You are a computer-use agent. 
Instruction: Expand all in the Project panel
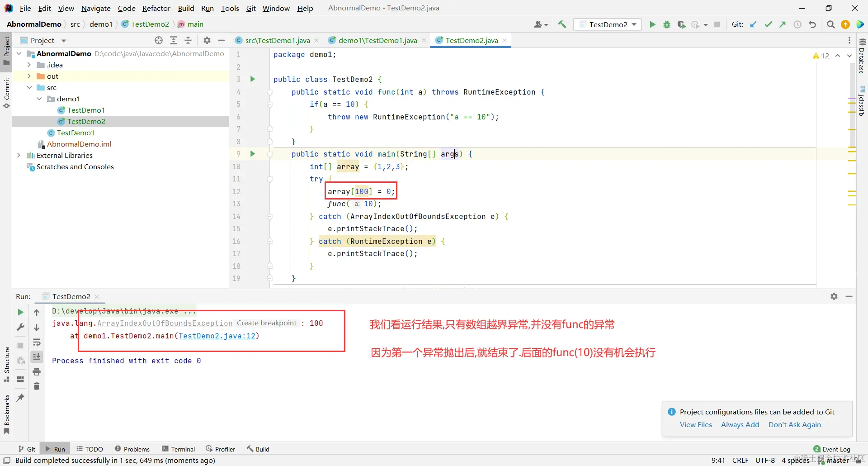[x=174, y=40]
